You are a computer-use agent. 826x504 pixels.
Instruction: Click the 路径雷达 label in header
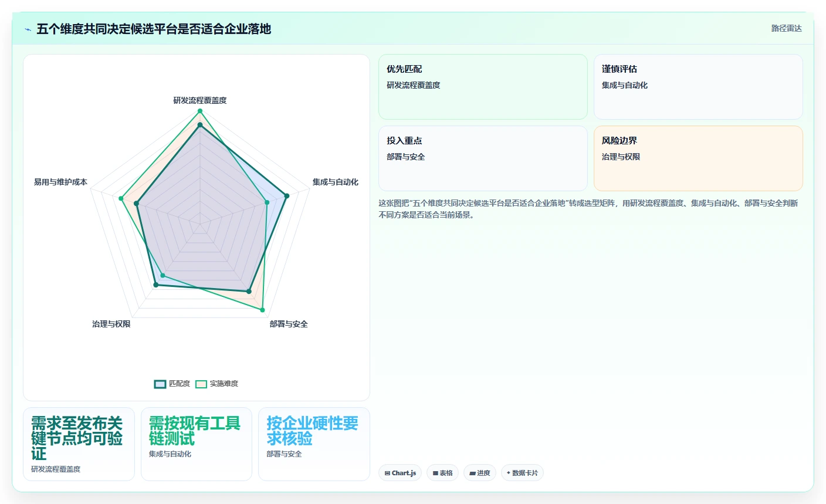tap(786, 28)
